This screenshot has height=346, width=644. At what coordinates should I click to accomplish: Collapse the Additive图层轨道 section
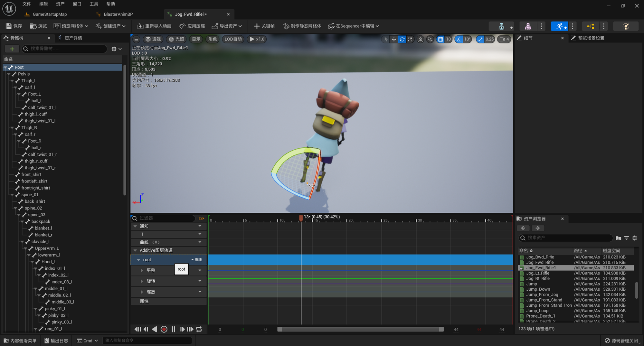coord(135,250)
